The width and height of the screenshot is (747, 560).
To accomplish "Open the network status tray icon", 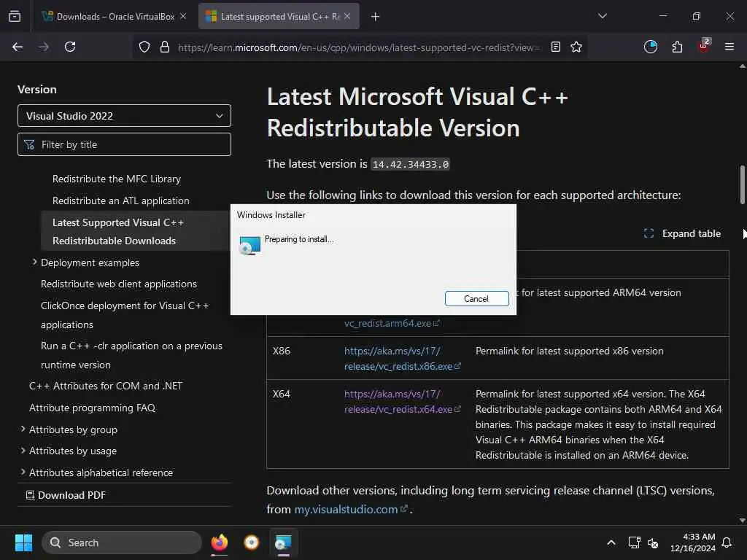I will (x=634, y=542).
